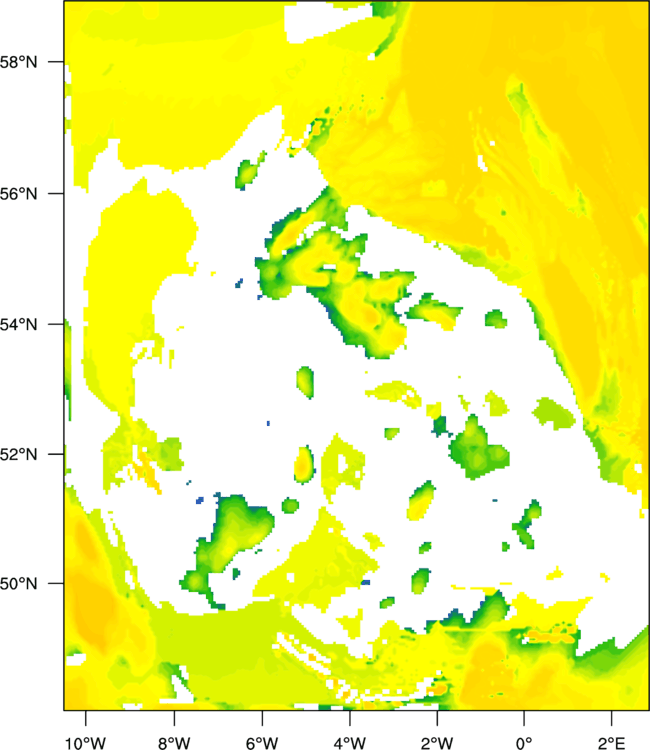Click the 0° longitude label
Screen dimensions: 650x750
524,743
